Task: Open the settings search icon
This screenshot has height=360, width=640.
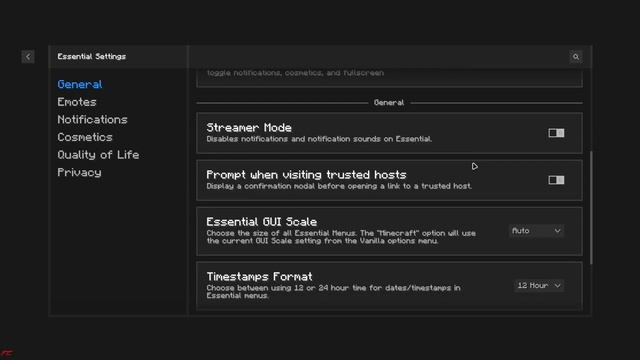Action: (576, 57)
